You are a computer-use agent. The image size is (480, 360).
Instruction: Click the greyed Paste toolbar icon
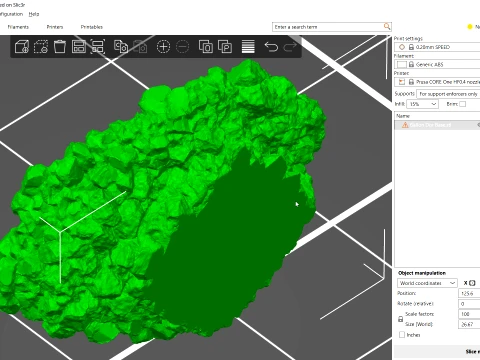[140, 47]
